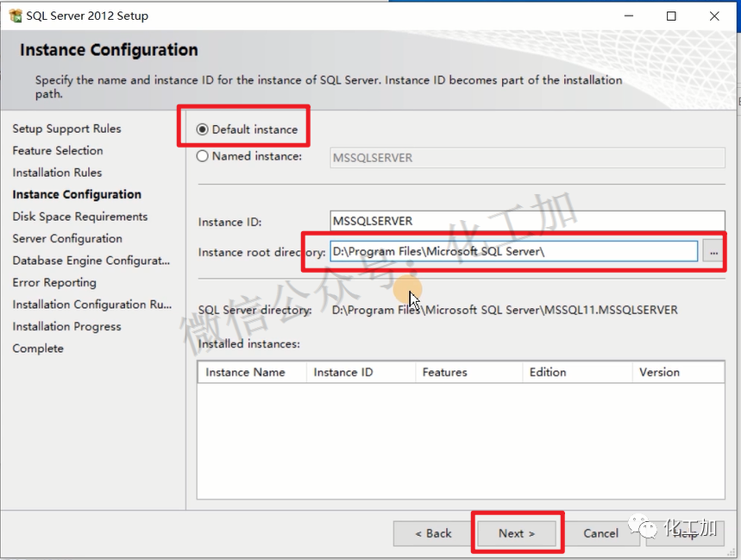This screenshot has height=560, width=741.
Task: Click the Named instance text field
Action: (x=527, y=157)
